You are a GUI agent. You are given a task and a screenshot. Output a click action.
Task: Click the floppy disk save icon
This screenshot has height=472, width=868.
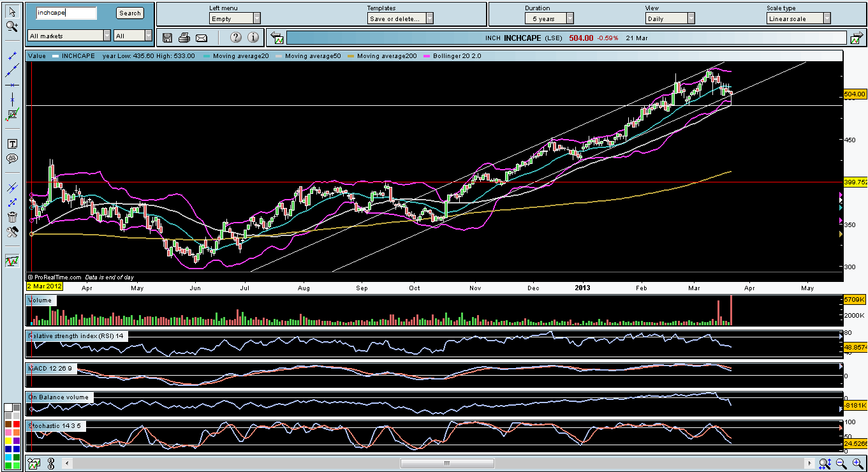coord(168,38)
